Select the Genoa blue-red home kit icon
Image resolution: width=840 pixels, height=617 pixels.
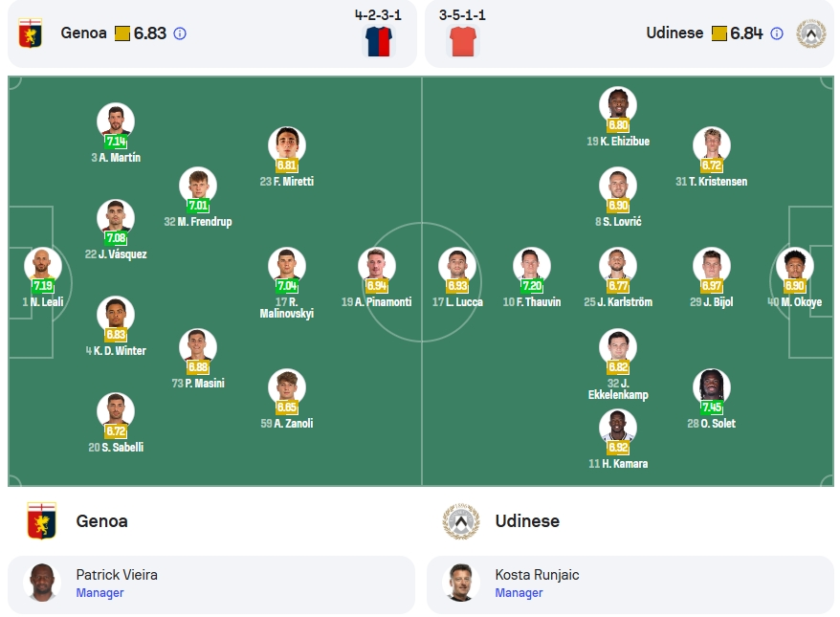(x=379, y=41)
